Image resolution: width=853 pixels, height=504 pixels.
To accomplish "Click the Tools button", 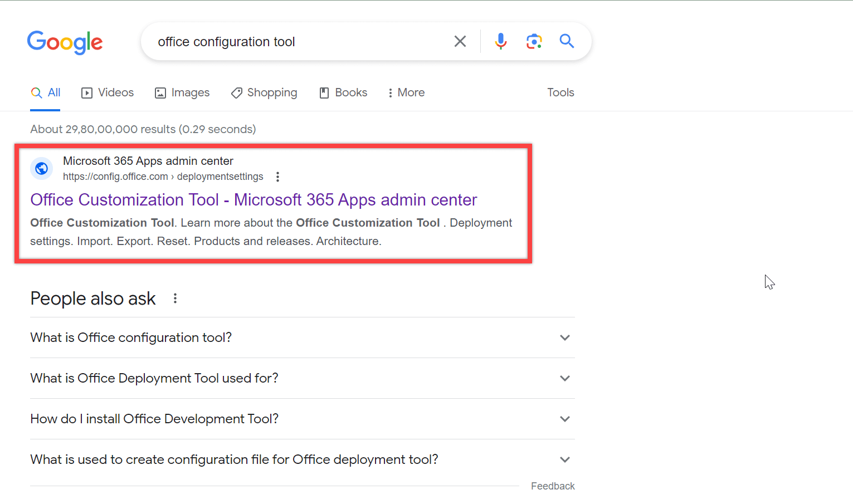I will pyautogui.click(x=560, y=93).
